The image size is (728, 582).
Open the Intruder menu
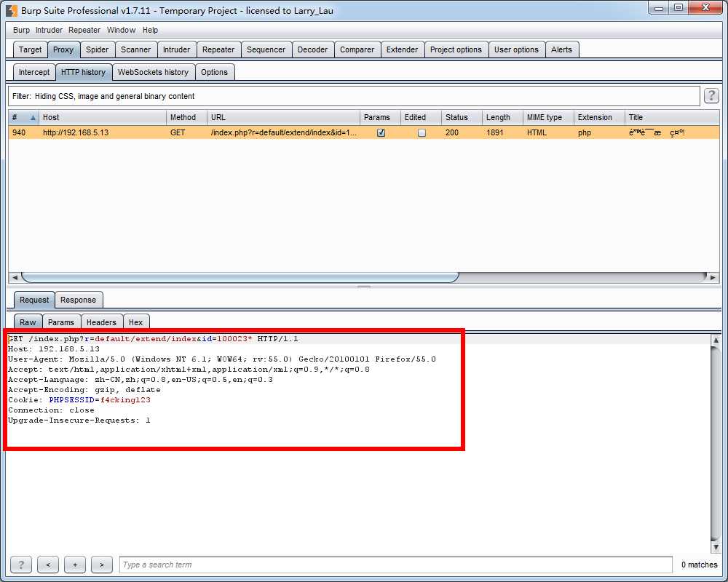pyautogui.click(x=49, y=30)
